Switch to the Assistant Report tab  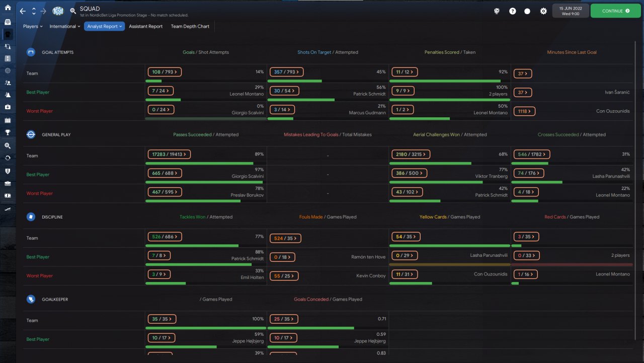(146, 26)
